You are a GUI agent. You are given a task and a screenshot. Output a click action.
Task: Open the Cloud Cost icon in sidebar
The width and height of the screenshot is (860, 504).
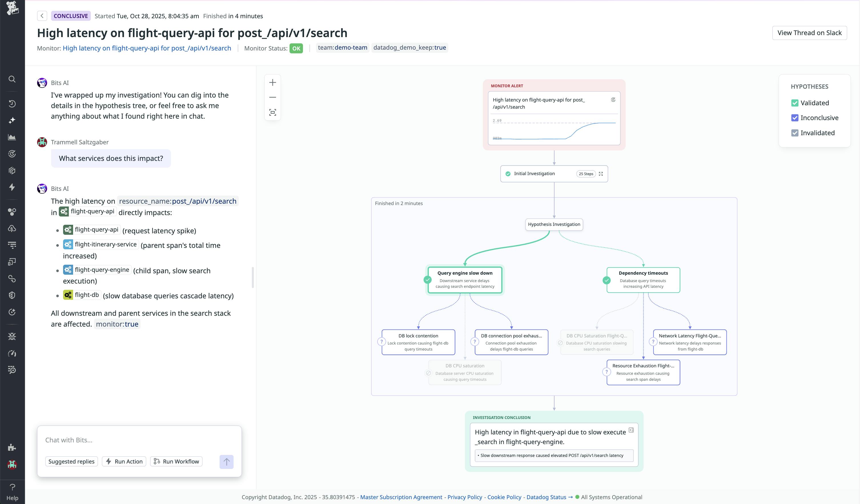click(12, 228)
